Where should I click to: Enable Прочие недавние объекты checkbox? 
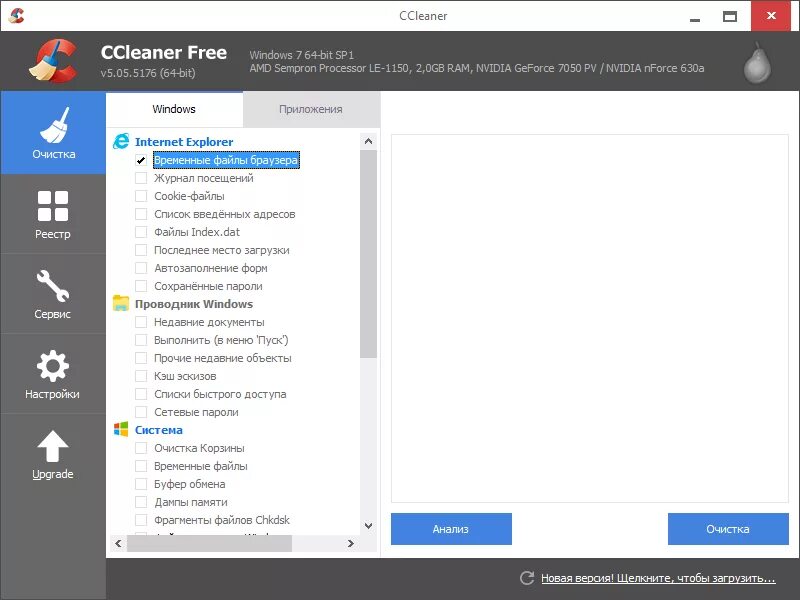(x=141, y=358)
